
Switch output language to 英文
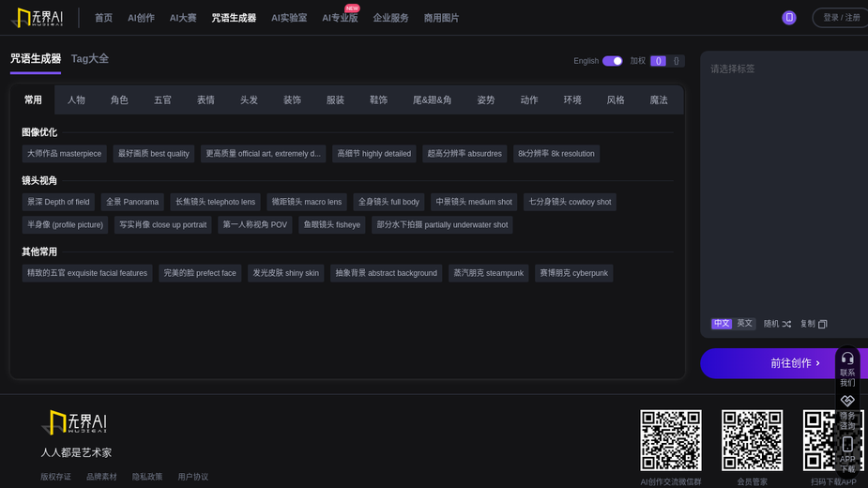pyautogui.click(x=744, y=324)
